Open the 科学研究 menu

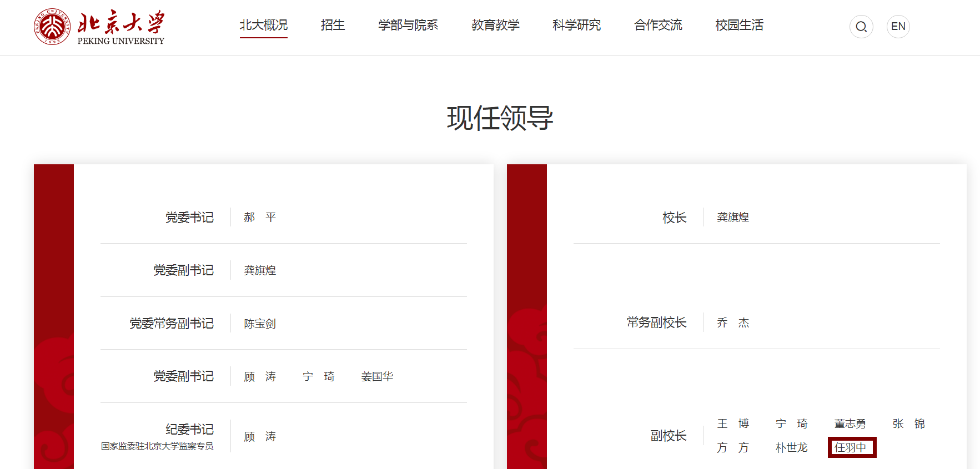coord(577,25)
